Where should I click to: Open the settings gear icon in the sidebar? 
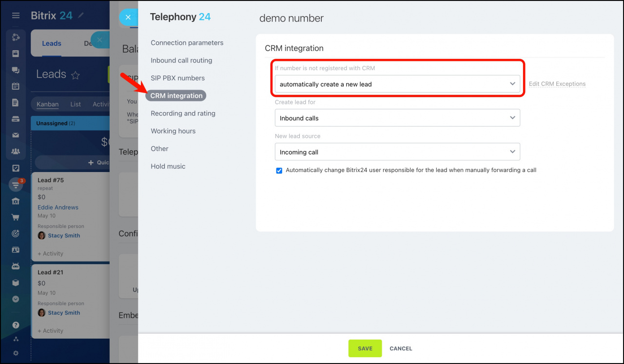point(16,353)
